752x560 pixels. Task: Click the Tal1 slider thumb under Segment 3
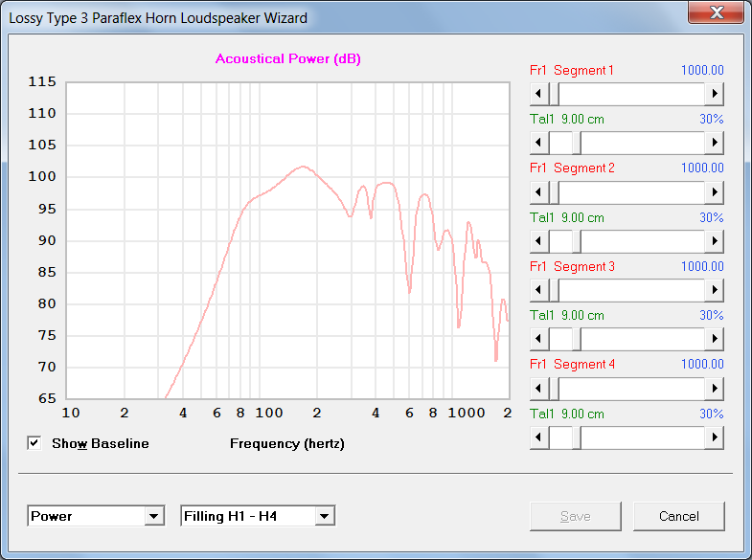click(x=577, y=339)
